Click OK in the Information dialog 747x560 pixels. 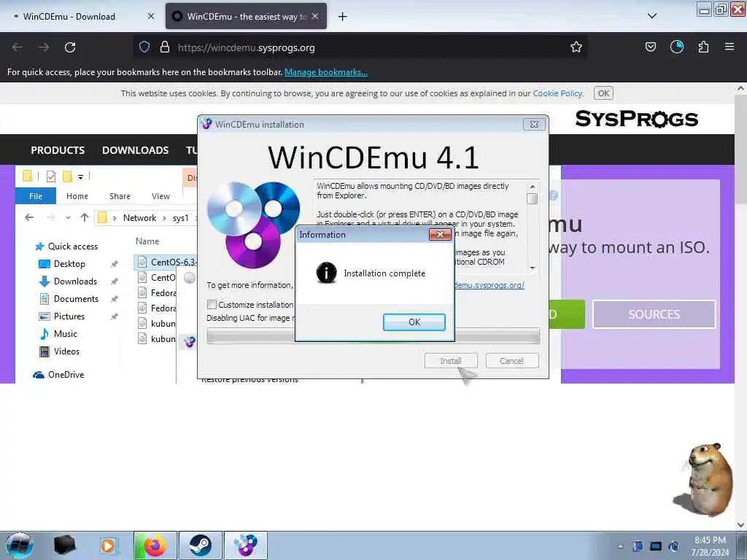(414, 322)
